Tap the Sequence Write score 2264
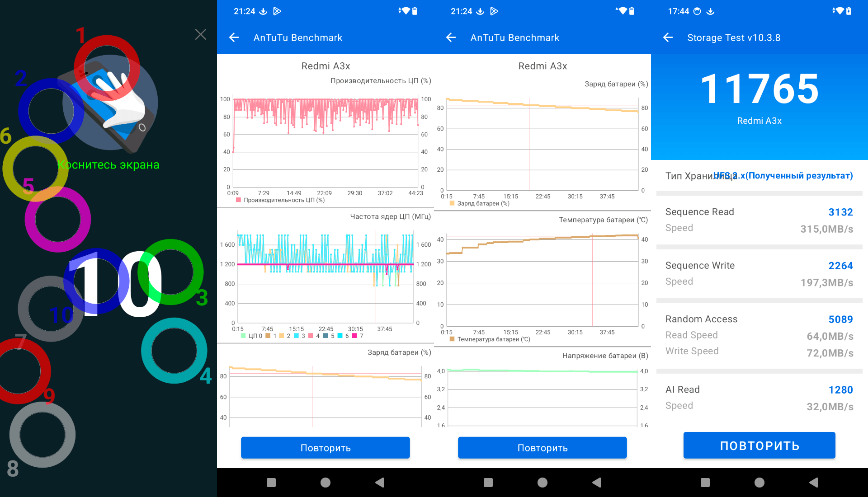The height and width of the screenshot is (497, 868). click(840, 266)
